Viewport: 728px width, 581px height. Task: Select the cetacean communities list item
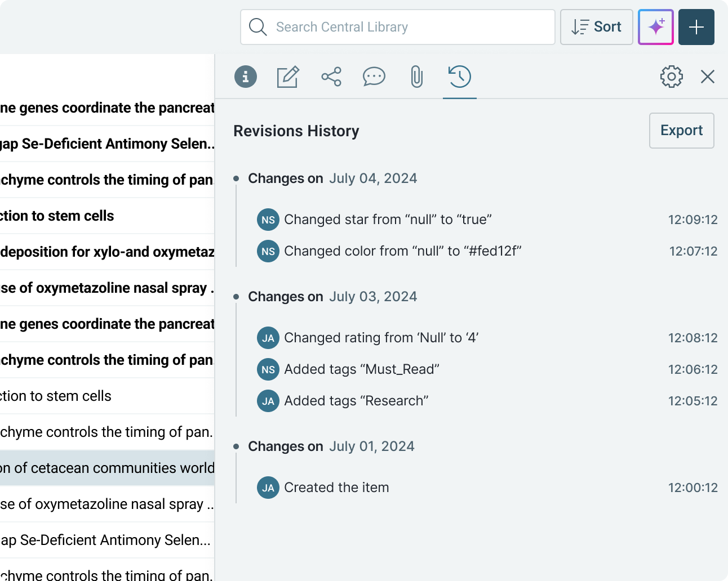click(107, 468)
